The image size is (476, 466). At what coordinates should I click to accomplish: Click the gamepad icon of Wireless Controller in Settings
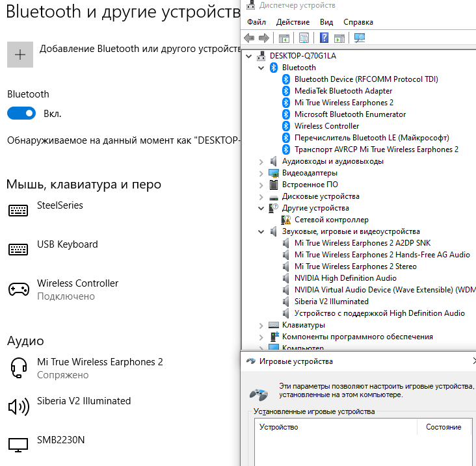coord(18,289)
